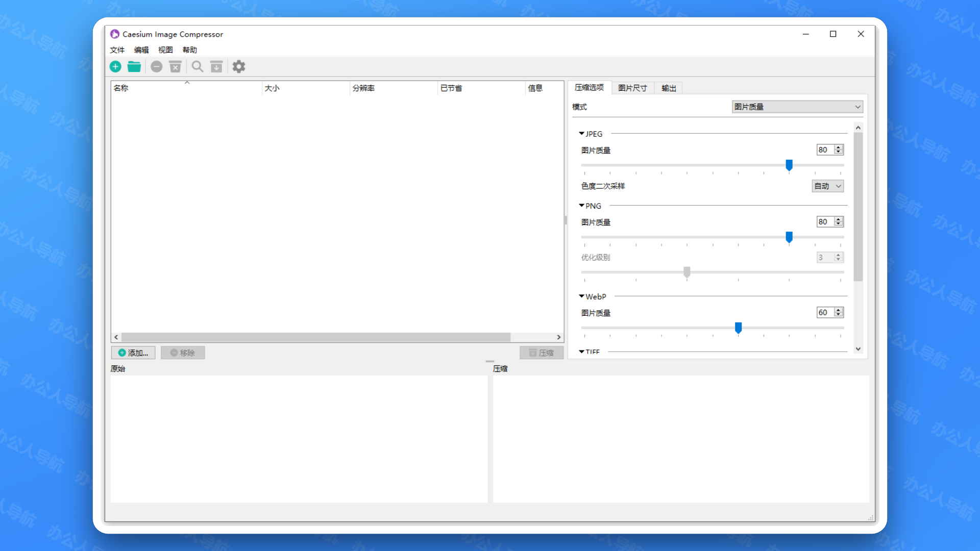Image resolution: width=980 pixels, height=551 pixels.
Task: Click the green add files icon
Action: pos(115,67)
